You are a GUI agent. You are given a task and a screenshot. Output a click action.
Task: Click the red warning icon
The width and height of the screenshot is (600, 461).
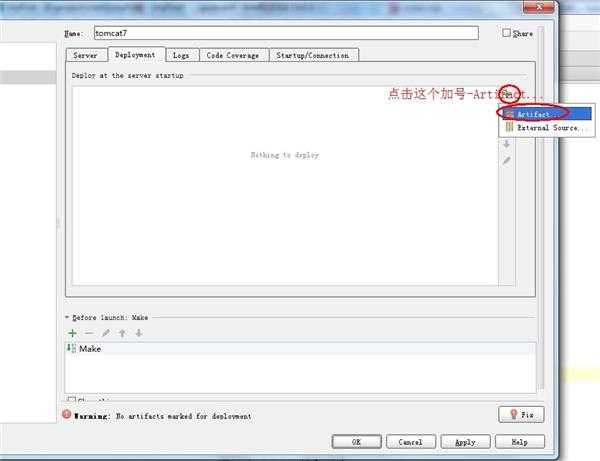point(67,414)
